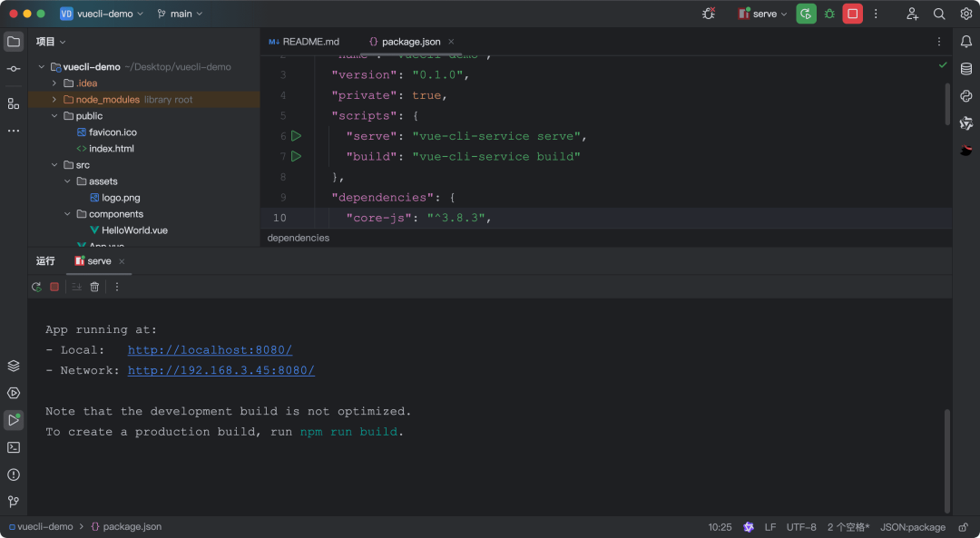Viewport: 980px width, 538px height.
Task: Open the Structure tool window icon
Action: 13,103
